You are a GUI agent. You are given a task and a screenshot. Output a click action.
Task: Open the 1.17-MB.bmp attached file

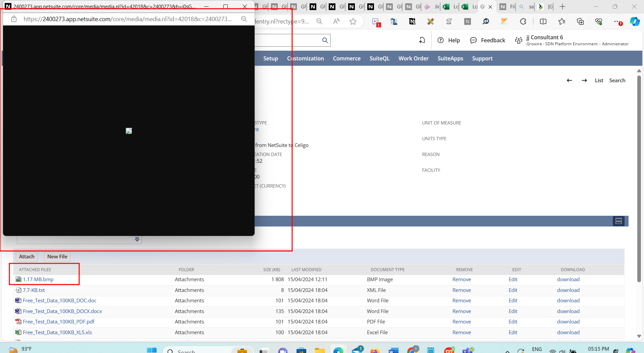coord(38,280)
